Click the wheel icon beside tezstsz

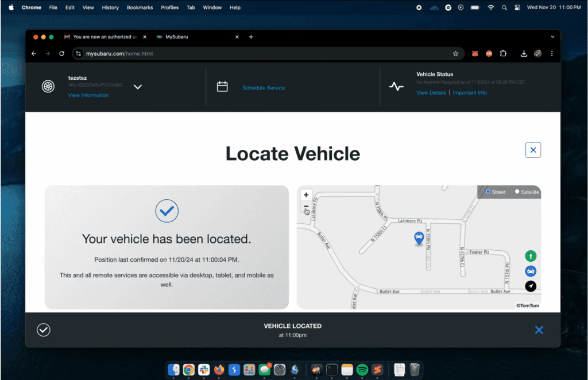pos(48,87)
